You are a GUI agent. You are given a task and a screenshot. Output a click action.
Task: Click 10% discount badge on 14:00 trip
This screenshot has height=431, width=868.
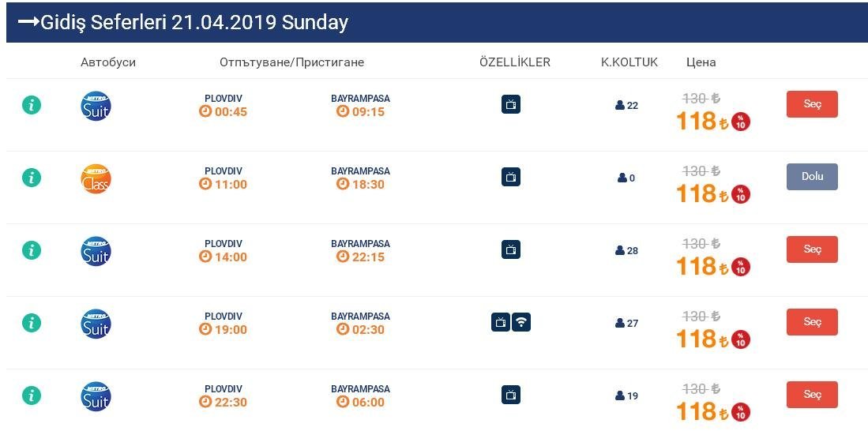741,268
